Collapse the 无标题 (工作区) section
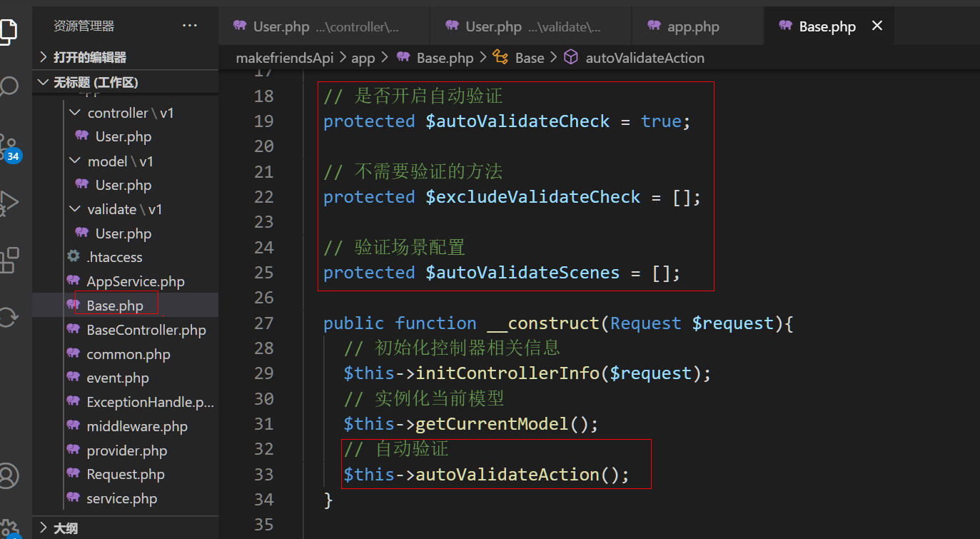Viewport: 980px width, 539px height. tap(95, 83)
